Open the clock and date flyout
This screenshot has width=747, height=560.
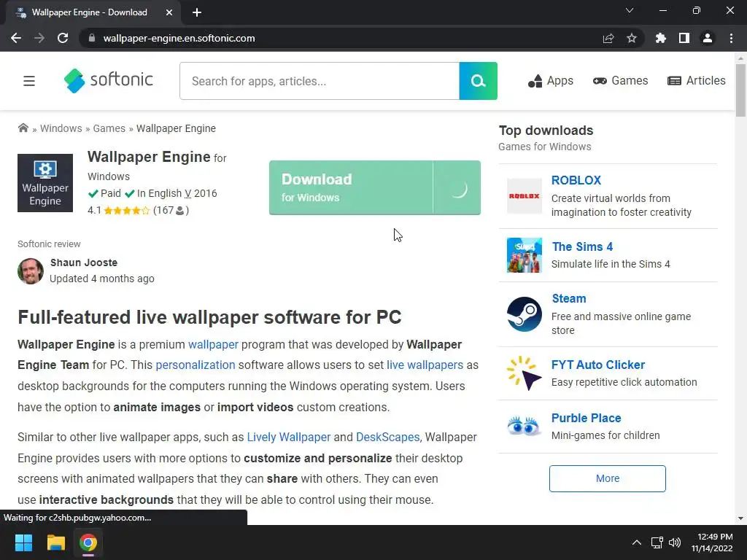pos(712,542)
